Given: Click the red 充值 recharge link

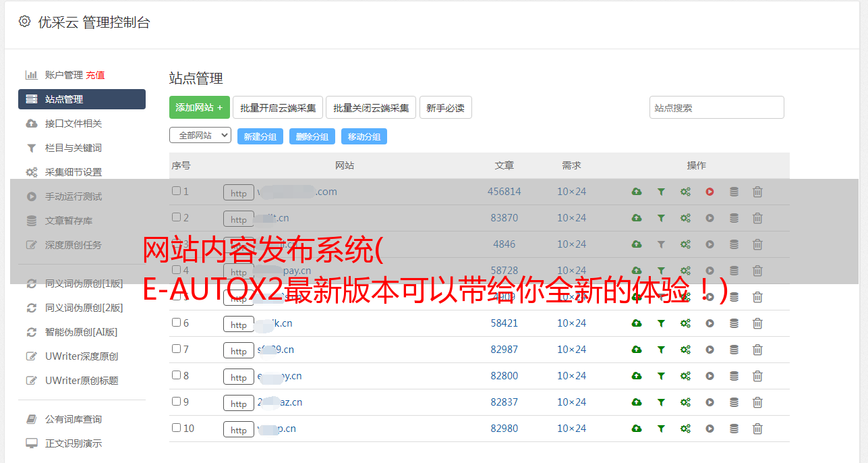Looking at the screenshot, I should click(95, 75).
